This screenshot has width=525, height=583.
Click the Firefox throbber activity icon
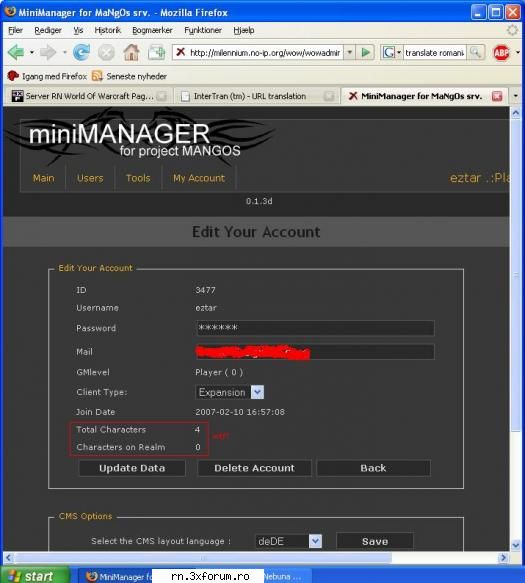tap(512, 30)
